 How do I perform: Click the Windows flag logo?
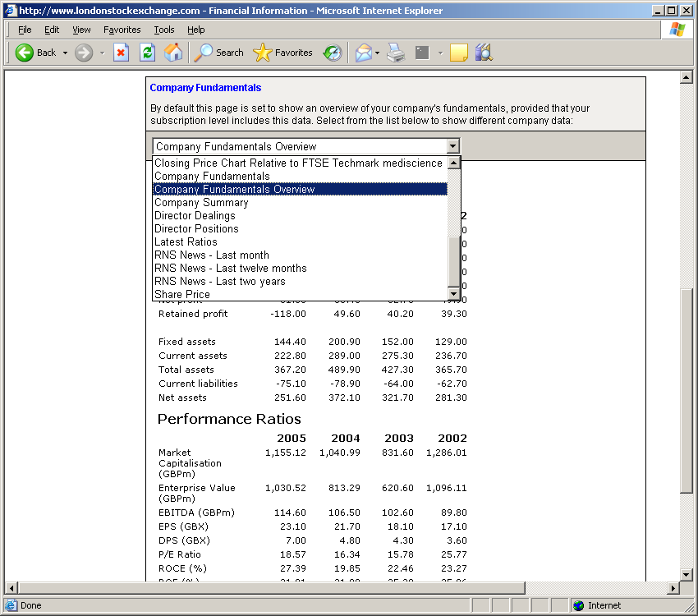(677, 30)
